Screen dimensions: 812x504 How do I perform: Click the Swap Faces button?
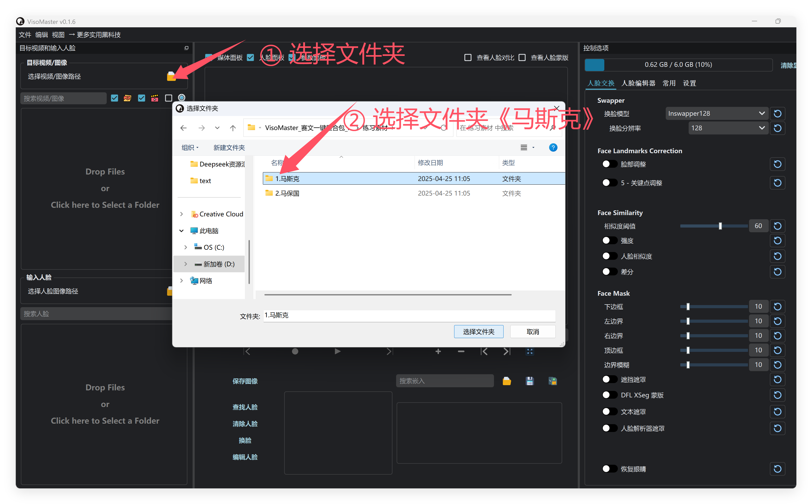coord(245,440)
